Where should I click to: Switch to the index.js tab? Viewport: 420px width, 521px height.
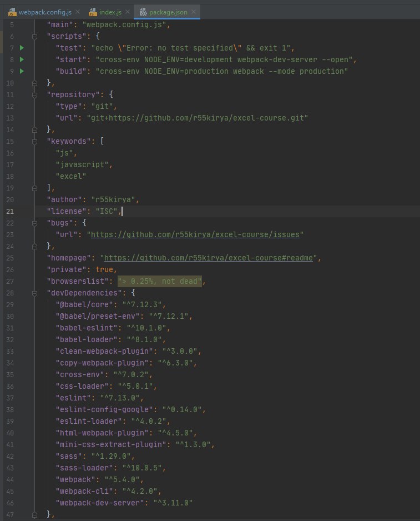tap(110, 12)
